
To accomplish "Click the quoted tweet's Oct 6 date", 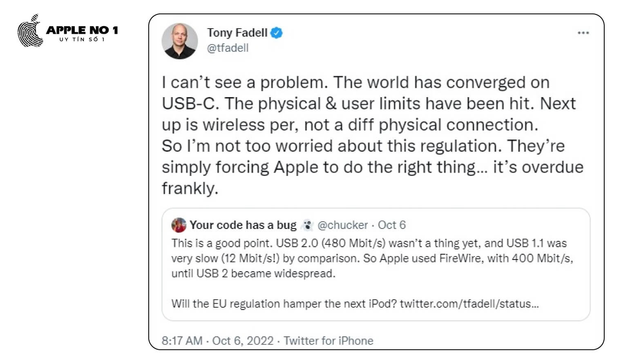I will point(391,225).
